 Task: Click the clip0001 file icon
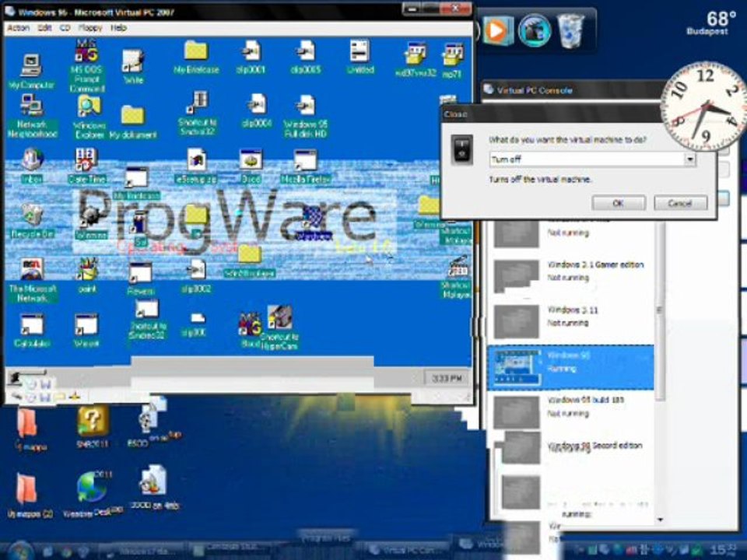coord(251,58)
